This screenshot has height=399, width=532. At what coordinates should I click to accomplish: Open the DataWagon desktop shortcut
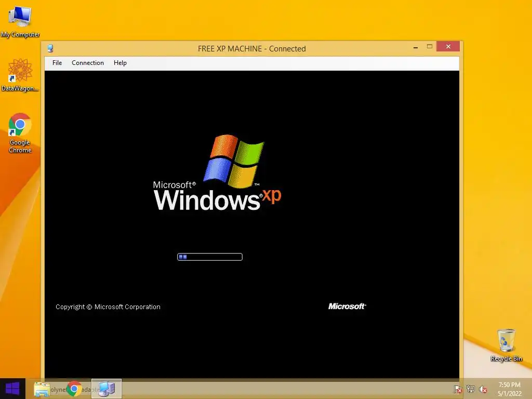(20, 75)
